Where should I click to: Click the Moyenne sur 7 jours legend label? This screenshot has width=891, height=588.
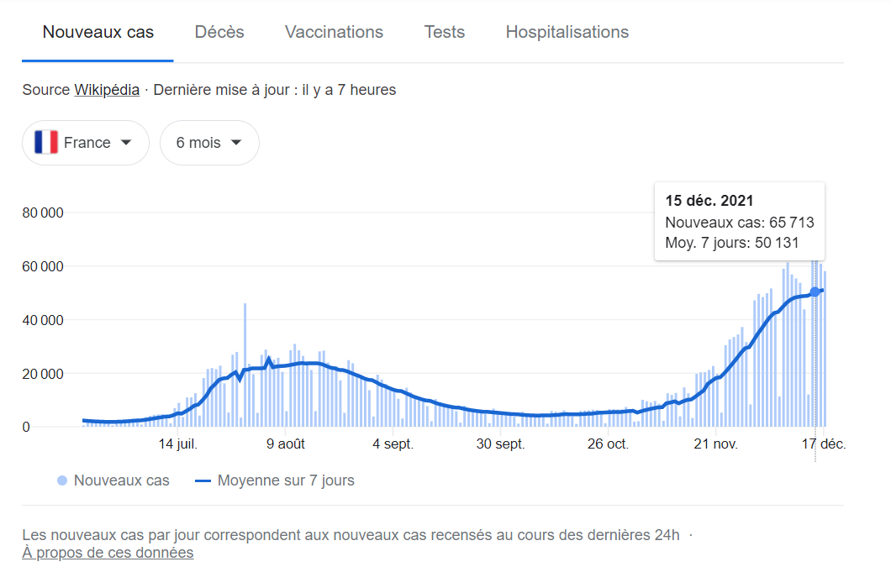286,481
